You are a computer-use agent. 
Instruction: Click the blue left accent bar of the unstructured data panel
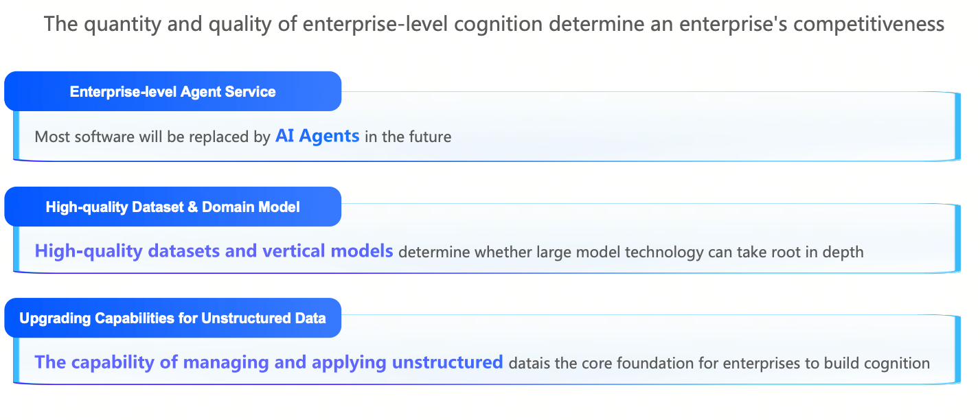pos(15,360)
